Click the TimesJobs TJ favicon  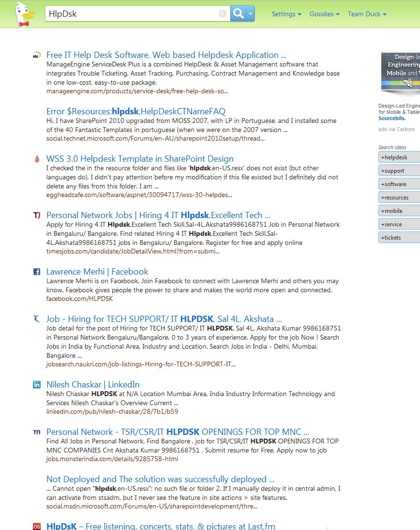coord(37,215)
